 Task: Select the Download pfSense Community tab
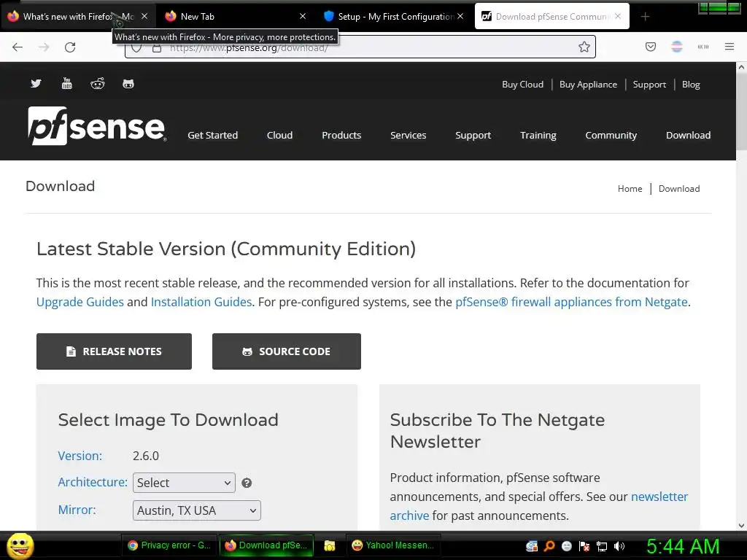(x=551, y=16)
